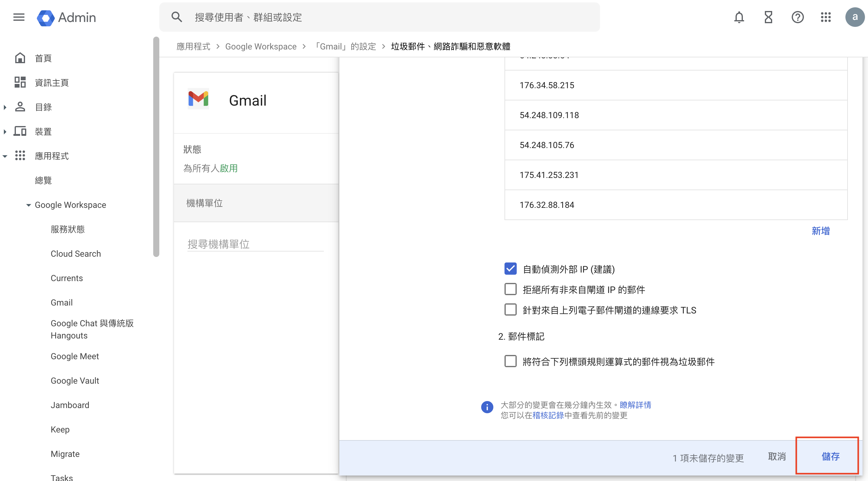Open the main hamburger menu

click(x=19, y=17)
